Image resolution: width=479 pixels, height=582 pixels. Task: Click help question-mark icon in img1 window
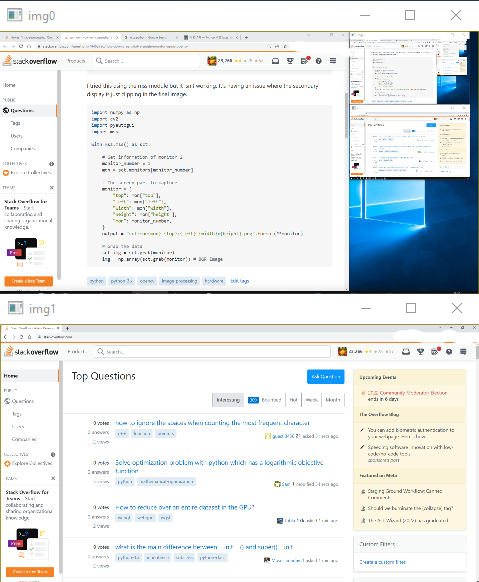point(449,352)
